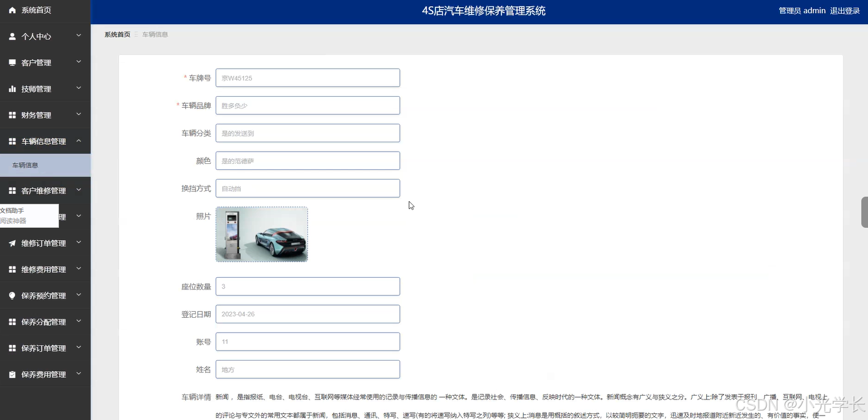Open 技师管理 via its bar-chart icon
Viewport: 868px width, 420px height.
click(x=12, y=88)
